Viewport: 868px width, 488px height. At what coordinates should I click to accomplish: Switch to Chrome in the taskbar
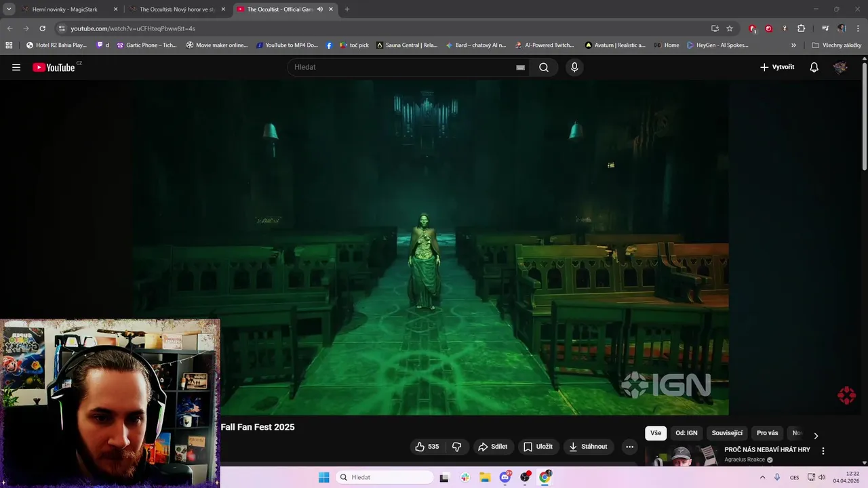point(545,477)
